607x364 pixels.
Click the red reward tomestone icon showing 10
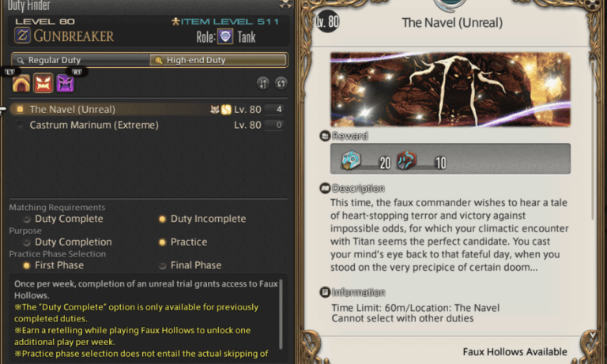tap(407, 162)
